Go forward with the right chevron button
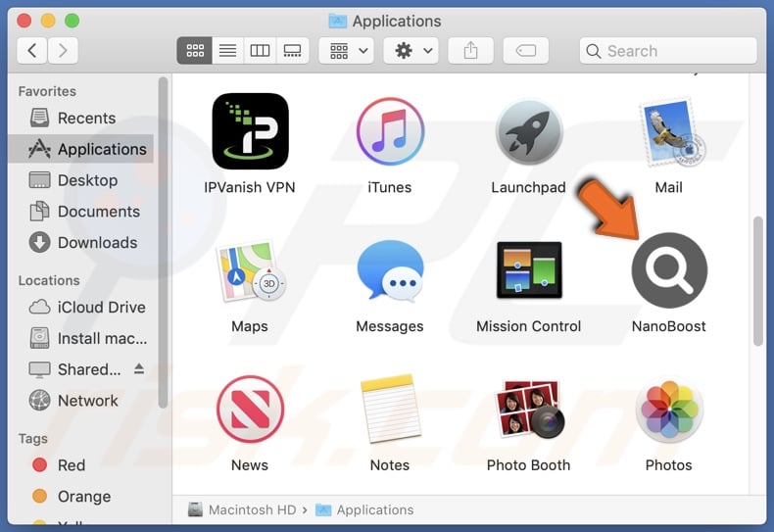The image size is (774, 532). tap(63, 50)
